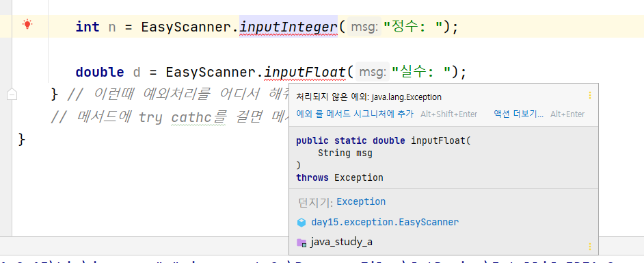Screen dimensions: 644x263
Task: Click the '처리되지 않은 예외: java.lang.Exception' message
Action: (368, 97)
